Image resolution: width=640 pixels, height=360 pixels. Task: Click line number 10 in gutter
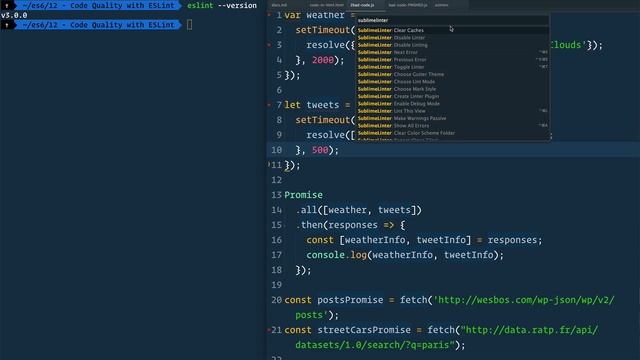click(276, 150)
